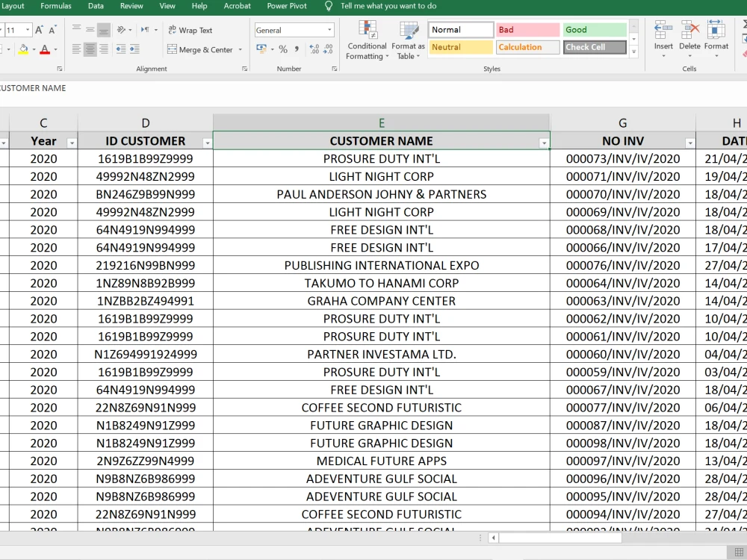Screen dimensions: 747x560
Task: Open the CUSTOMER NAME column filter
Action: coord(545,141)
